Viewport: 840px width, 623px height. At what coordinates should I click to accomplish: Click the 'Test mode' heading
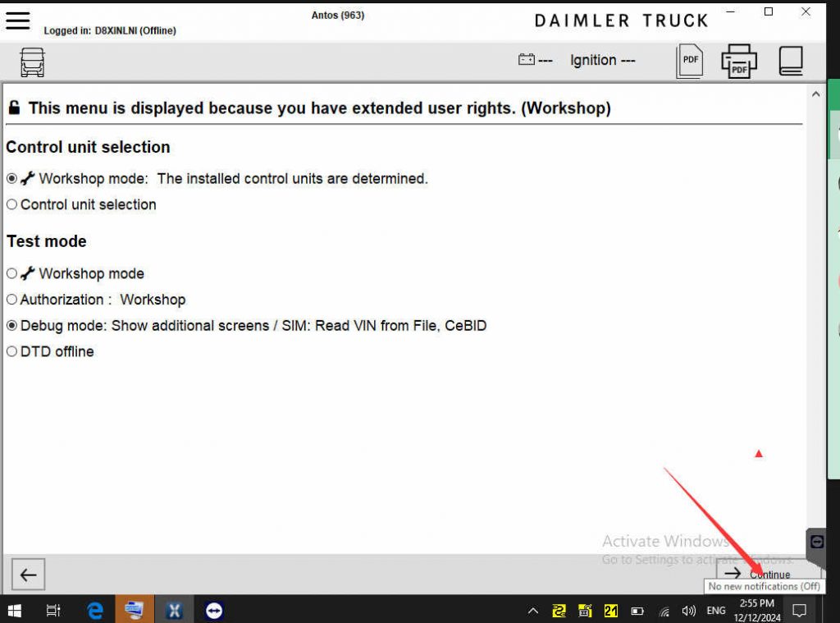pyautogui.click(x=47, y=241)
